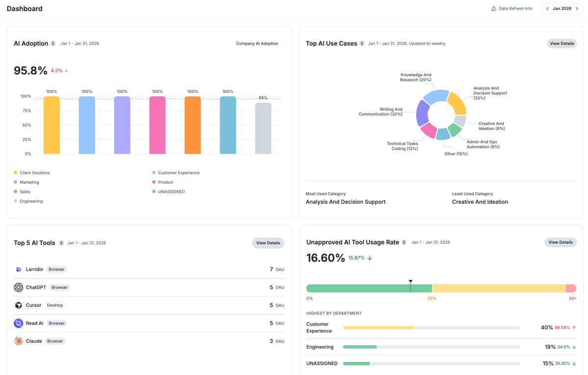Click the Read AI logo icon
Viewport: 588px width, 375px height.
point(19,323)
